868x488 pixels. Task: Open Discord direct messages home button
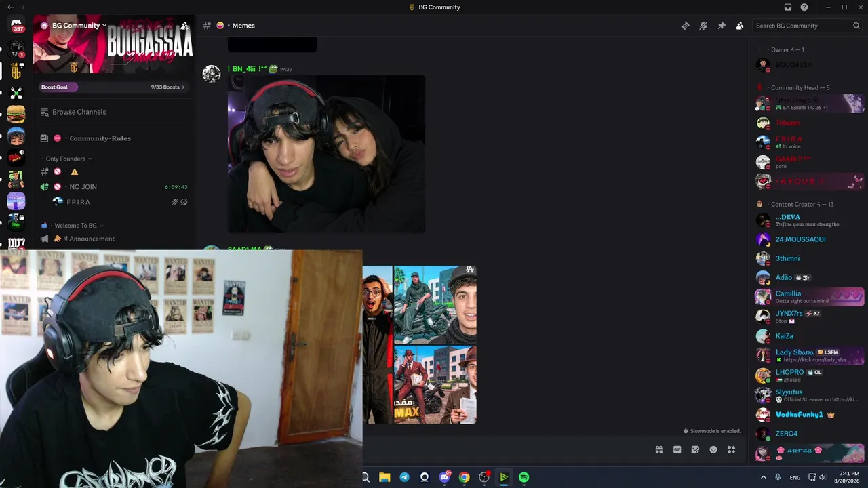(x=16, y=25)
